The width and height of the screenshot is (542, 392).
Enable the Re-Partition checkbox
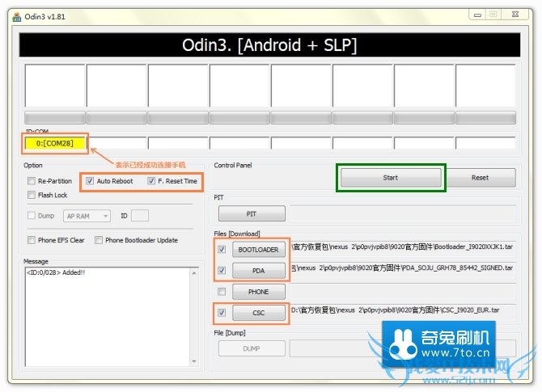point(32,181)
